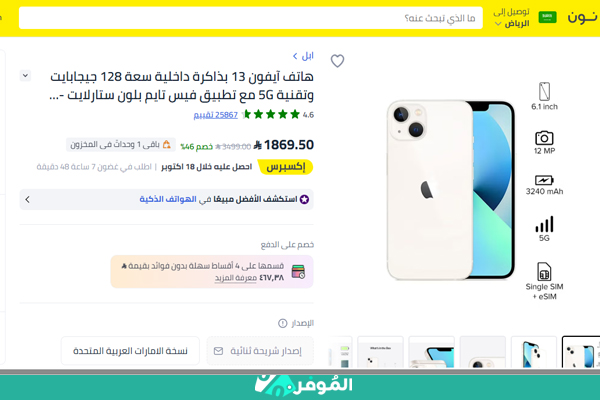Select the blue iPhone angled thumbnail

coord(533,352)
